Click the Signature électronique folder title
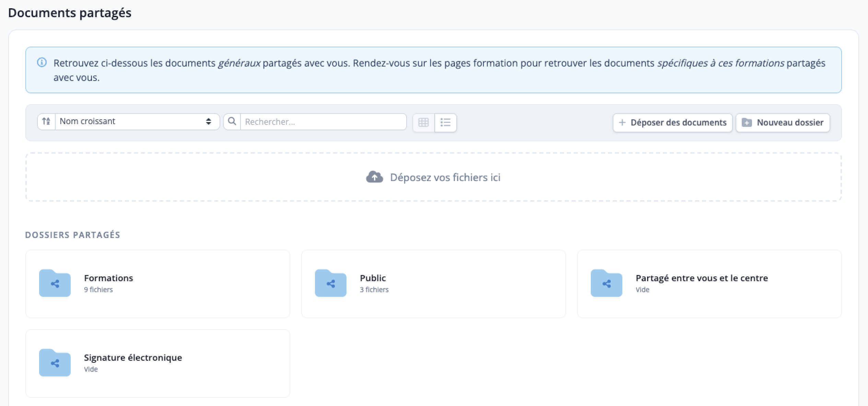The height and width of the screenshot is (406, 868). click(x=133, y=358)
